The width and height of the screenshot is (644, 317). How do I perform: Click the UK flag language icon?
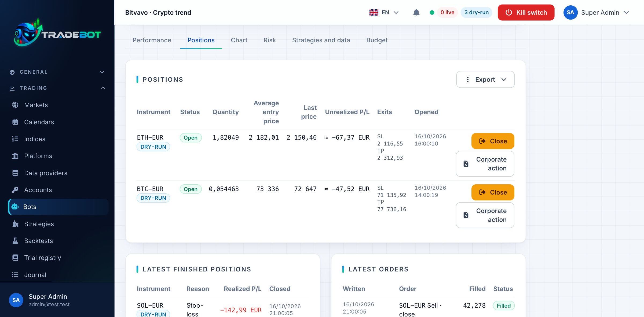(x=374, y=13)
